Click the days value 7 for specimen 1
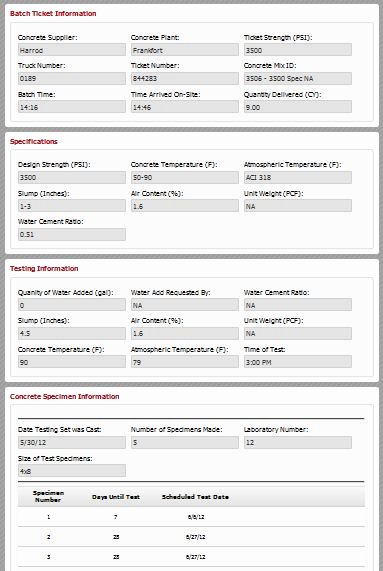The height and width of the screenshot is (571, 383). point(116,517)
